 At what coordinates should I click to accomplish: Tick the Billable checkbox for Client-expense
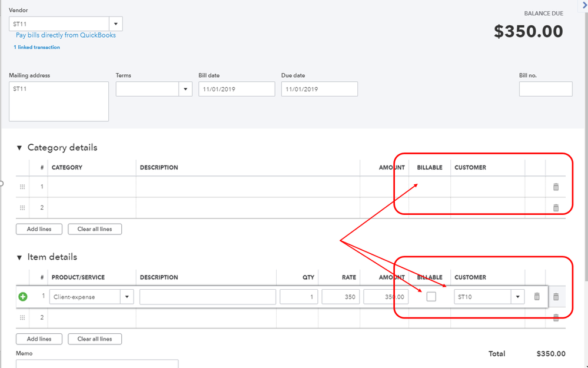pos(431,297)
